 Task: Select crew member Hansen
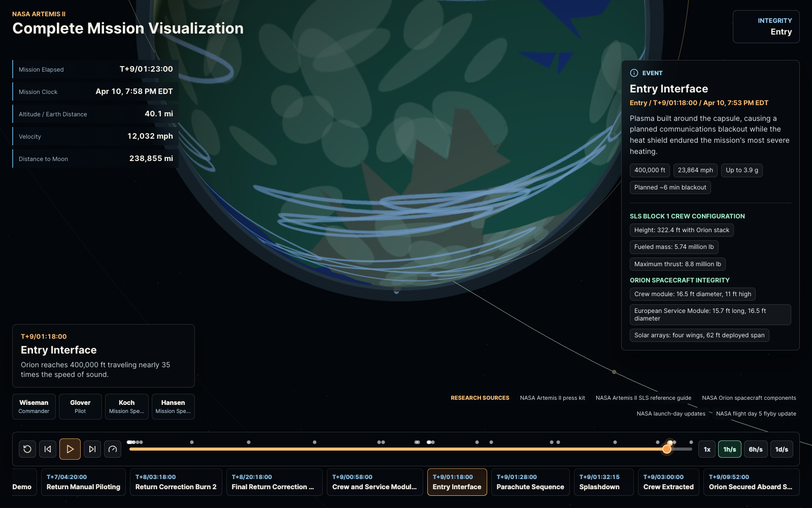173,406
